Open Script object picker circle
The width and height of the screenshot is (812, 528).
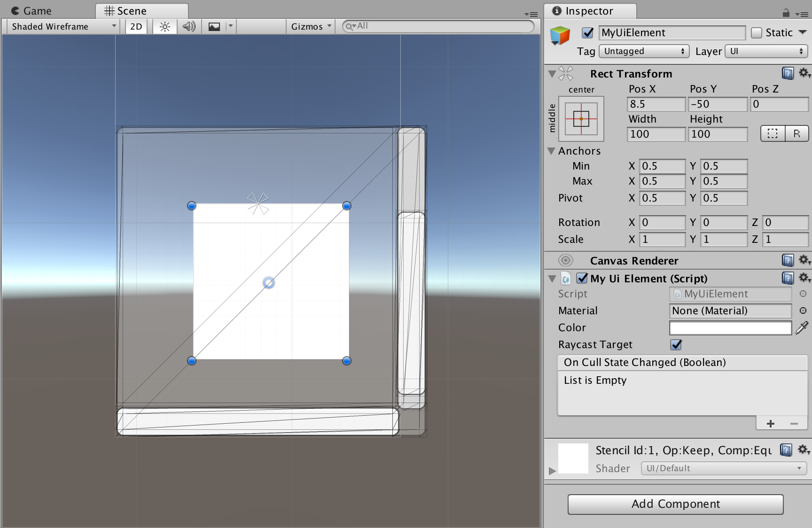coord(803,294)
